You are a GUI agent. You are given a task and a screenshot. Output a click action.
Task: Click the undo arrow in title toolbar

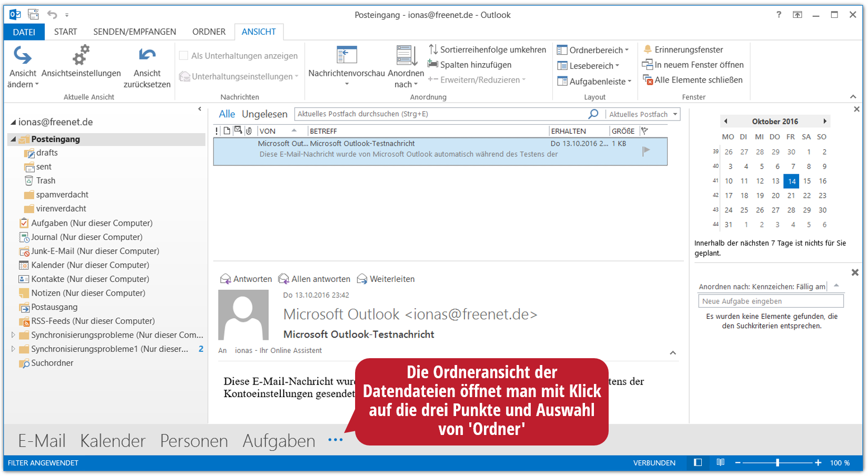point(52,14)
